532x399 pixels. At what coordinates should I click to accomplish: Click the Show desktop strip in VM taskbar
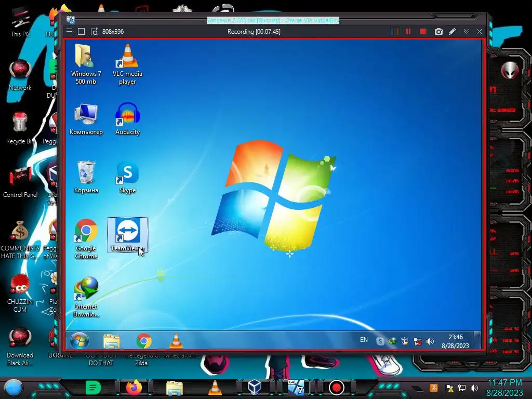[477, 341]
